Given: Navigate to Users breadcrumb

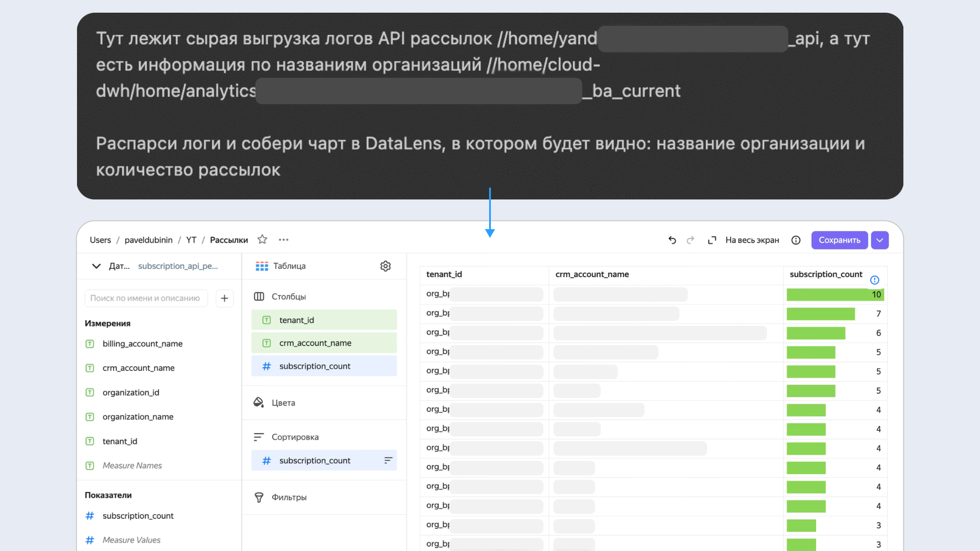Looking at the screenshot, I should (100, 240).
